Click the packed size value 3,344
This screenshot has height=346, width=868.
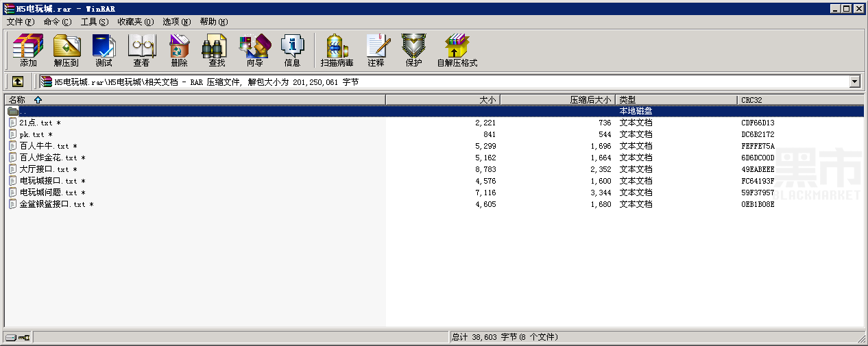[600, 193]
